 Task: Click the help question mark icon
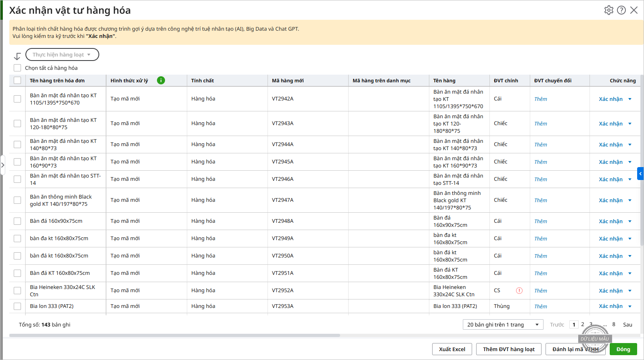pyautogui.click(x=621, y=10)
